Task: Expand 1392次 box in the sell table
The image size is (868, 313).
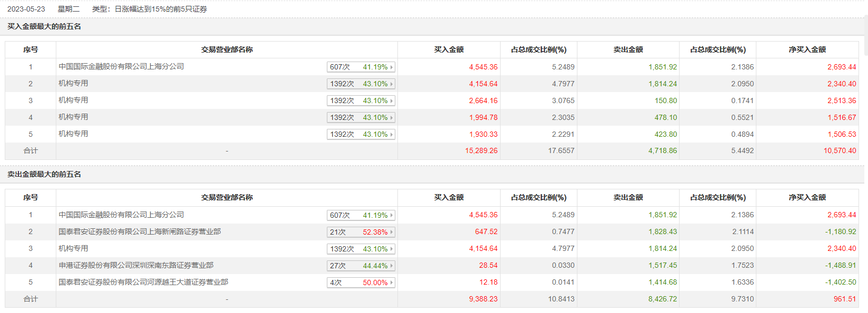Action: [361, 249]
